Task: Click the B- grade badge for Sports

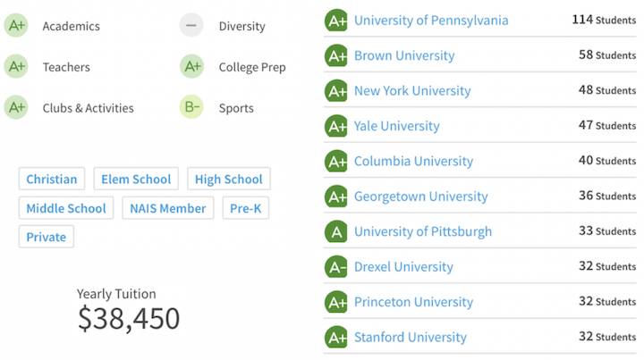Action: [191, 107]
